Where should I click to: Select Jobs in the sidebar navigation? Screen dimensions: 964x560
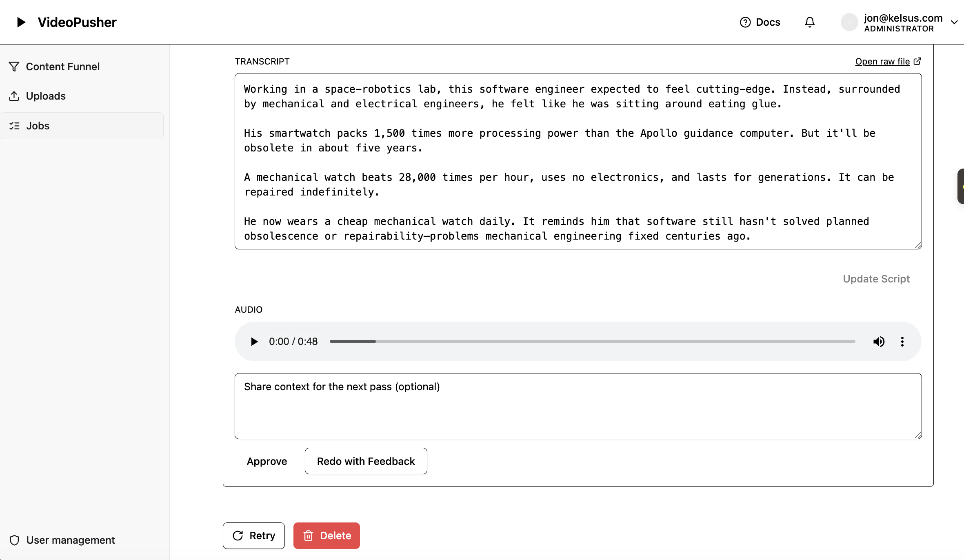coord(38,125)
